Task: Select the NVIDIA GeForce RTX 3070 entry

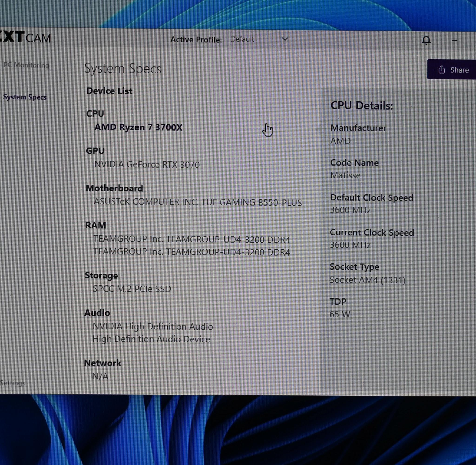Action: (x=147, y=164)
